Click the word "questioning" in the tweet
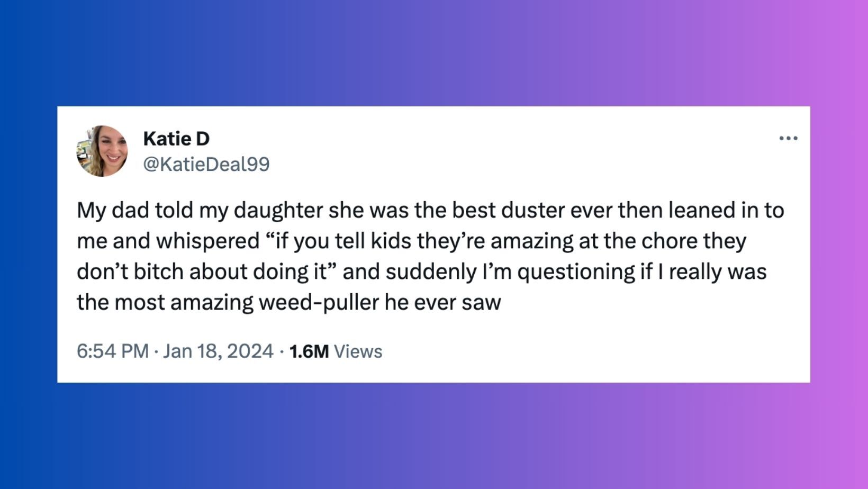This screenshot has width=868, height=489. pyautogui.click(x=576, y=272)
